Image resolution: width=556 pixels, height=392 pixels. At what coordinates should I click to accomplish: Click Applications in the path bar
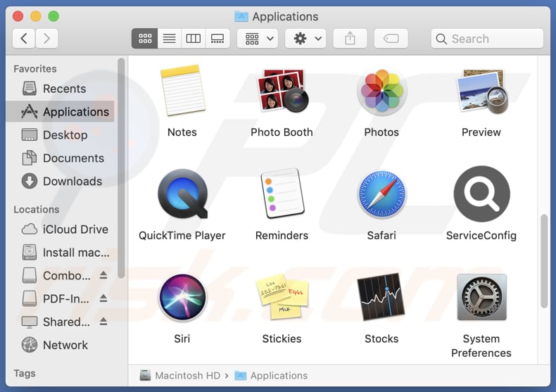click(271, 375)
